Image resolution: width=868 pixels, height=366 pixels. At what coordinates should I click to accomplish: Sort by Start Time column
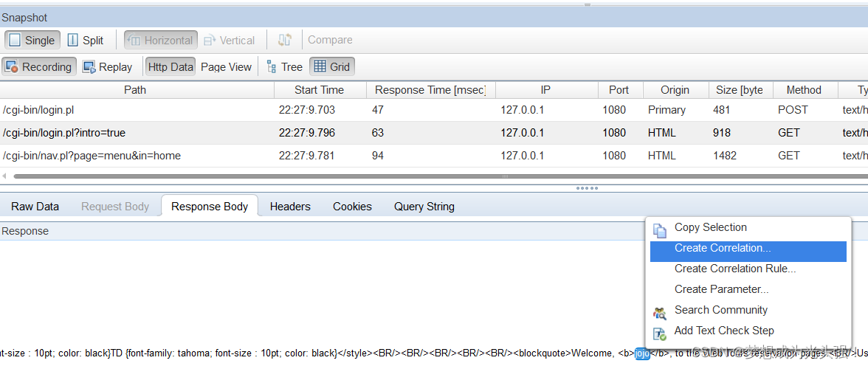click(x=320, y=90)
